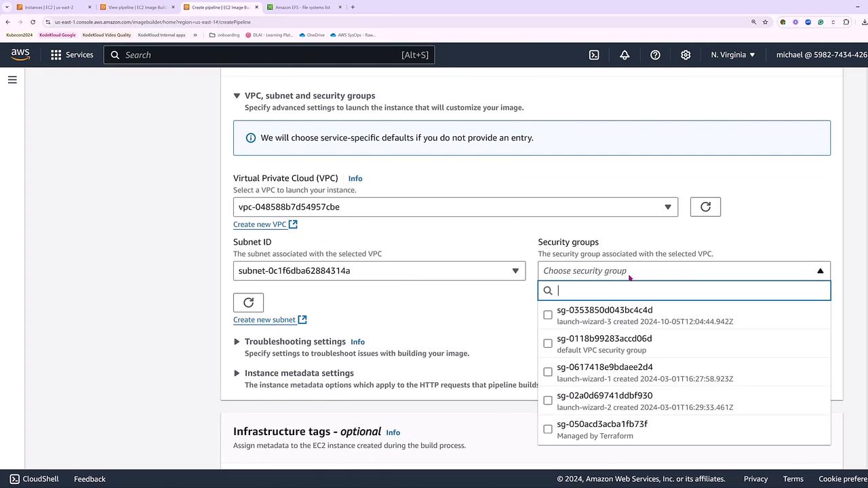Open the Privacy link in the footer
Image resolution: width=868 pixels, height=488 pixels.
point(755,479)
